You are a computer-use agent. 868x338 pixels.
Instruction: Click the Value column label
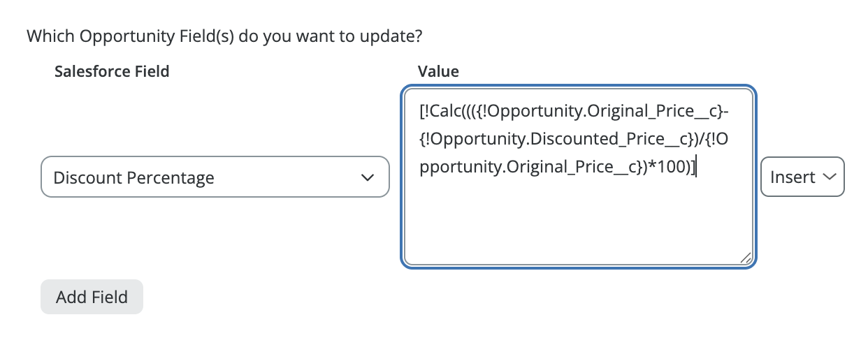click(438, 71)
